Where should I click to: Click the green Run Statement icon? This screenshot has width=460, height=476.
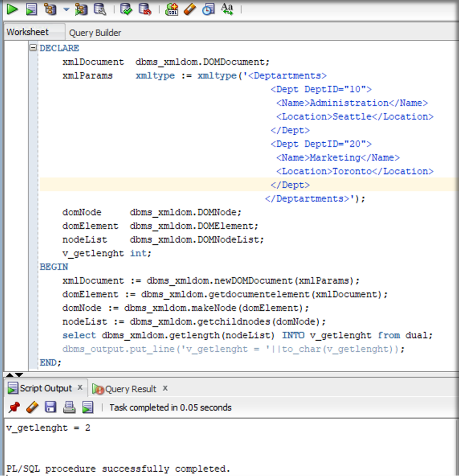(x=12, y=9)
